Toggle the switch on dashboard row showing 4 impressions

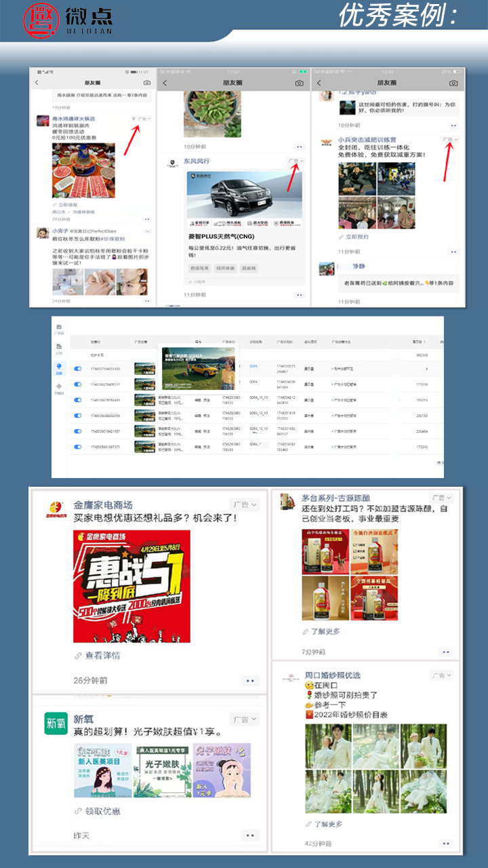[x=77, y=369]
